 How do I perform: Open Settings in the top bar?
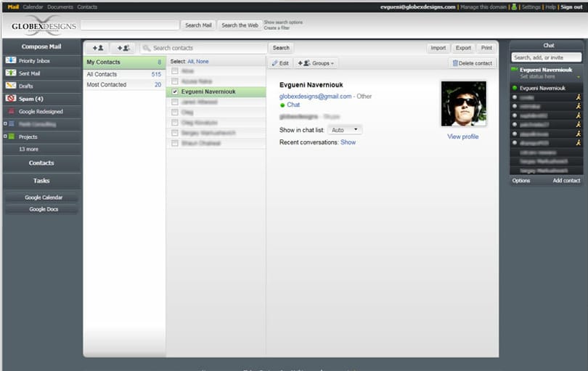pos(531,7)
